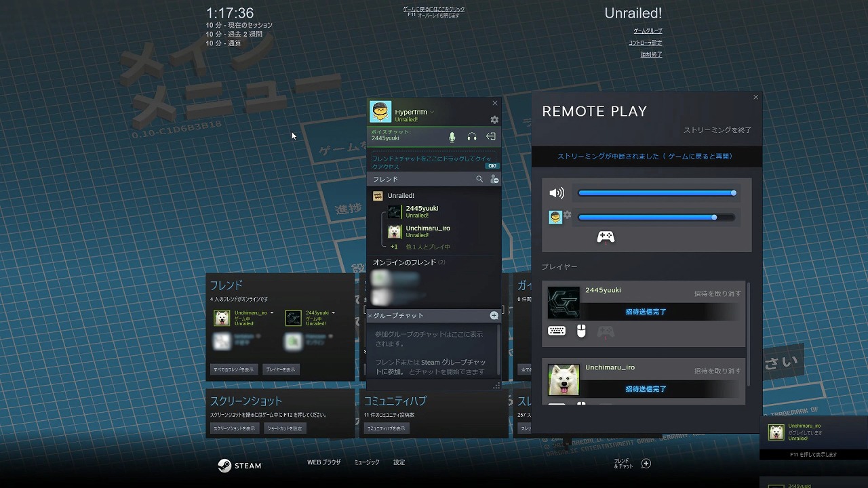The width and height of the screenshot is (868, 488).
Task: Open the コントローラ設定 link
Action: pos(645,43)
